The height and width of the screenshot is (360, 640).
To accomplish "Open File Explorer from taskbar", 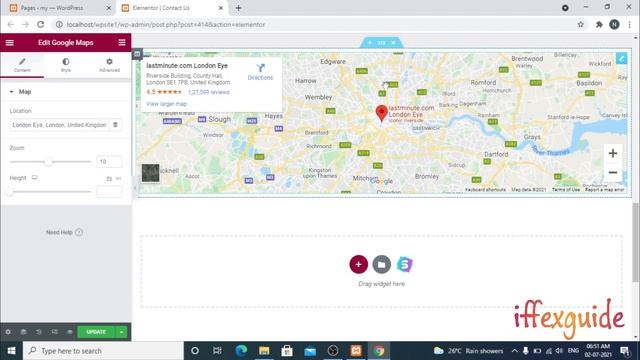I will click(x=264, y=351).
